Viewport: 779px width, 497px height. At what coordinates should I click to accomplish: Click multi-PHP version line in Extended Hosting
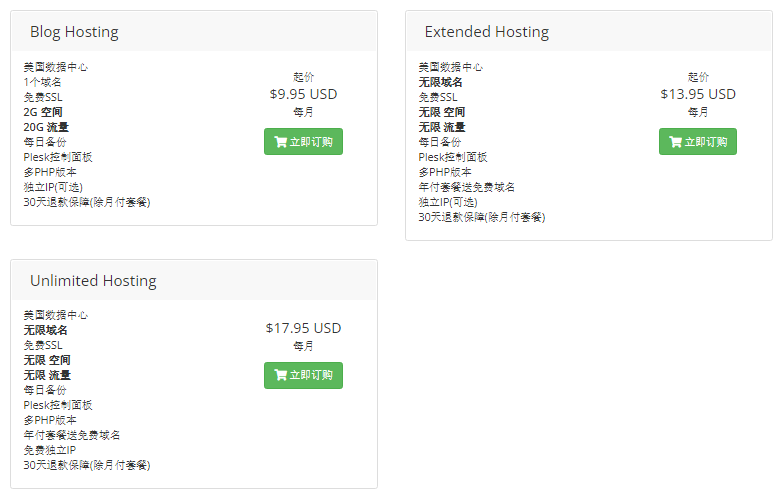click(x=445, y=172)
